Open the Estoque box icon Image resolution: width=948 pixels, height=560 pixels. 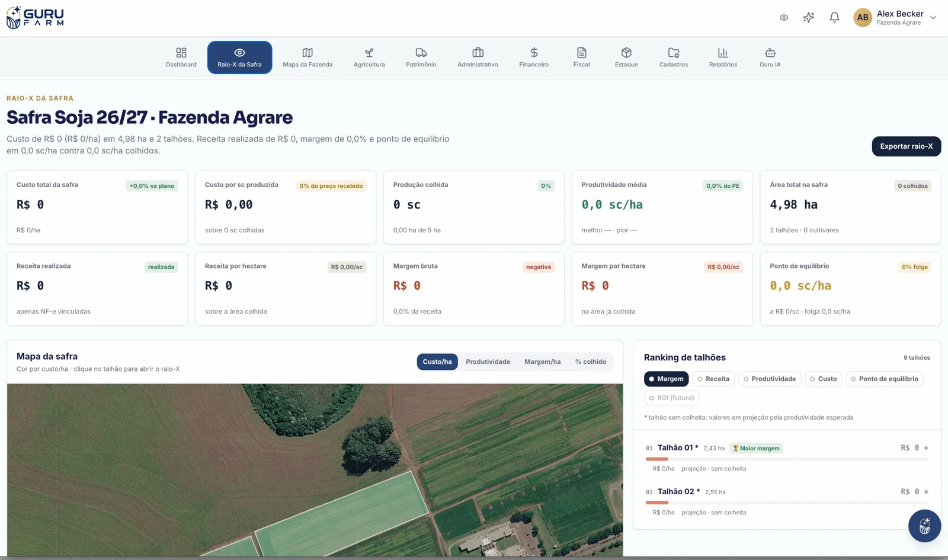(x=626, y=53)
